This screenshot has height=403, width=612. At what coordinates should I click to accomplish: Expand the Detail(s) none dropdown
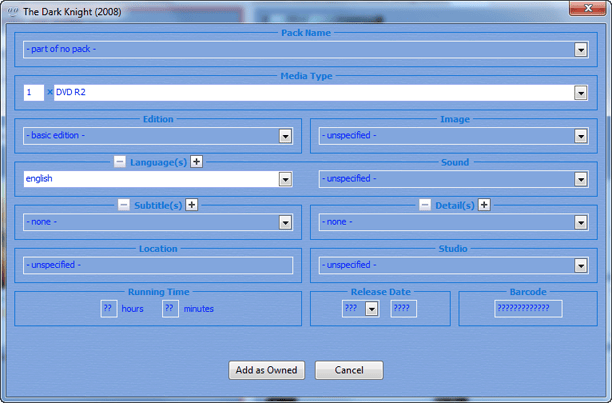tap(581, 222)
